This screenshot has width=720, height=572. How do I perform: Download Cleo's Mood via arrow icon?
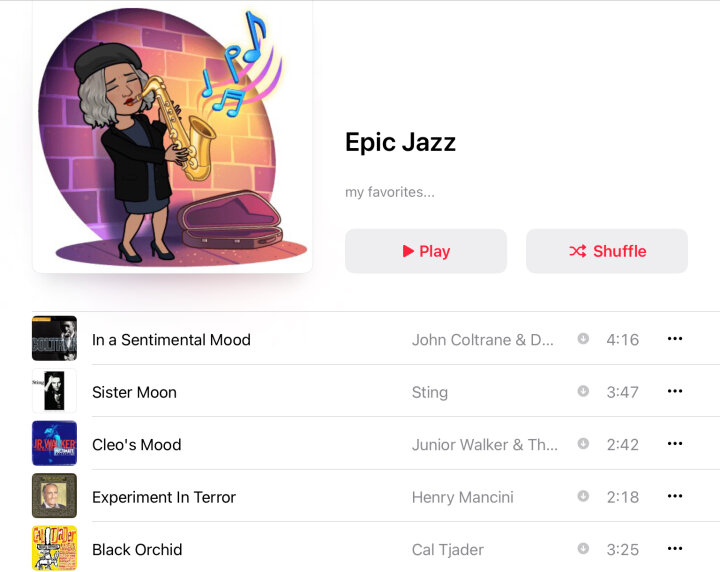click(583, 443)
